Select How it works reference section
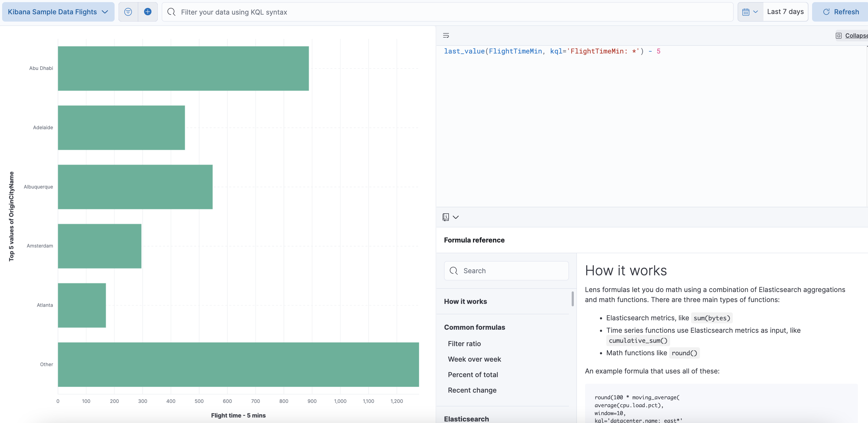 (465, 301)
